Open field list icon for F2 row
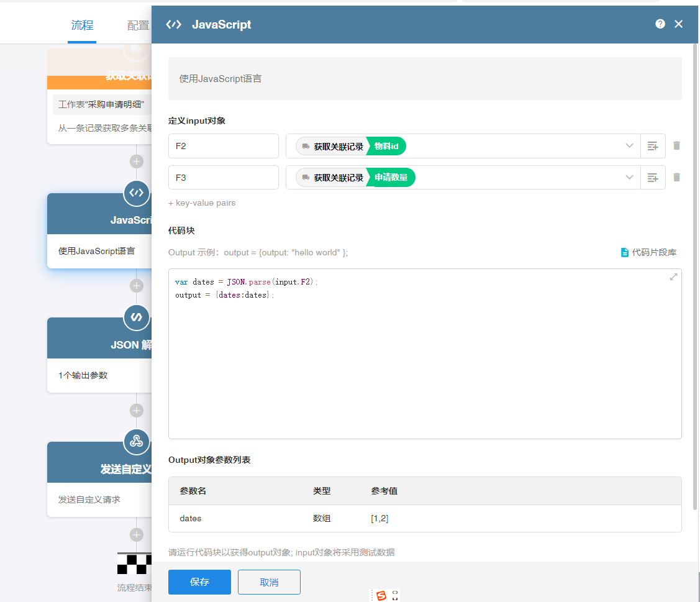The height and width of the screenshot is (602, 700). (652, 146)
